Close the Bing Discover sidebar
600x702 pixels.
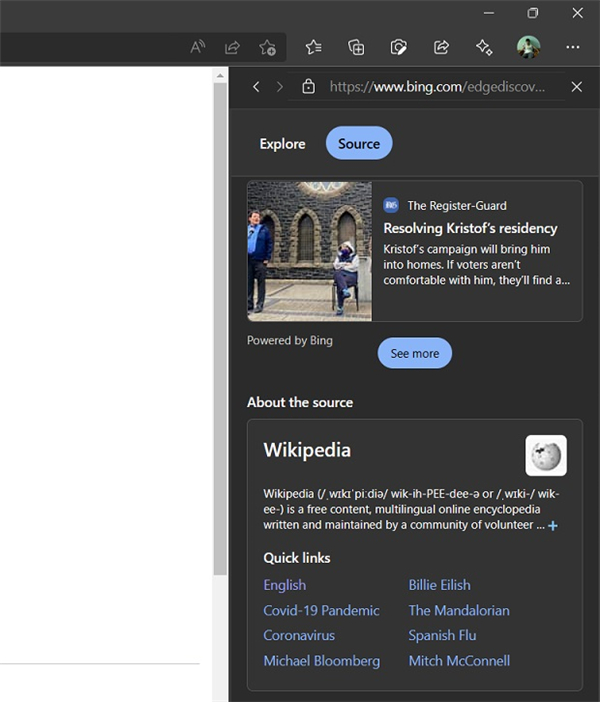click(576, 87)
